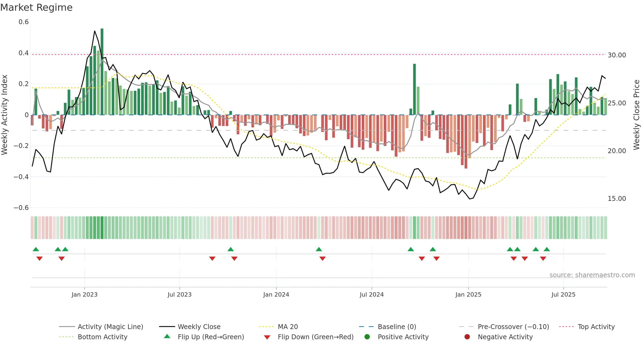Click the Weekly Close Price axis title
Screen dimensions: 644x362
tap(636, 115)
